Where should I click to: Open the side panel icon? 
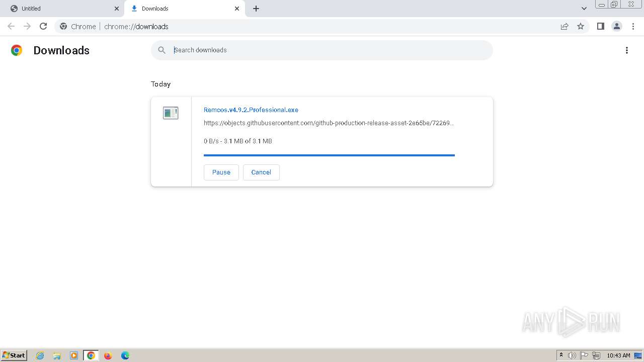pos(600,26)
